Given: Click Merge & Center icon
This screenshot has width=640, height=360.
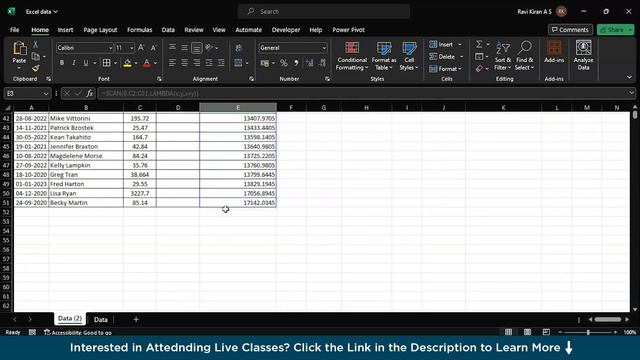Looking at the screenshot, I should 238,63.
